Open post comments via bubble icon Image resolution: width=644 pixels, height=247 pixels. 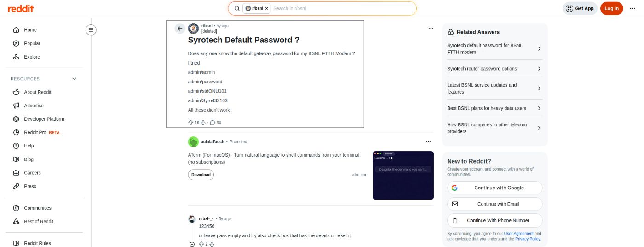point(213,123)
